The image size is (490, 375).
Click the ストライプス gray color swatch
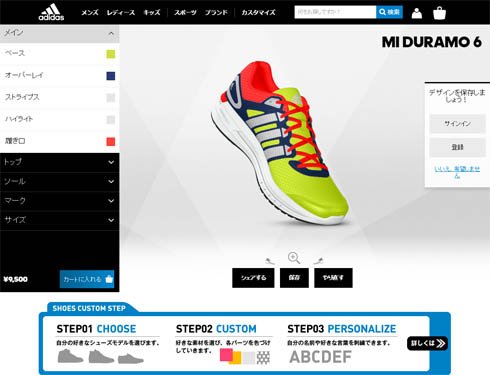click(x=111, y=98)
